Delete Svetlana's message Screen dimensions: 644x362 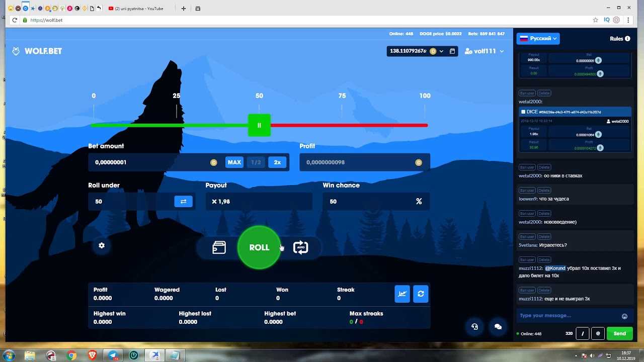click(x=544, y=237)
